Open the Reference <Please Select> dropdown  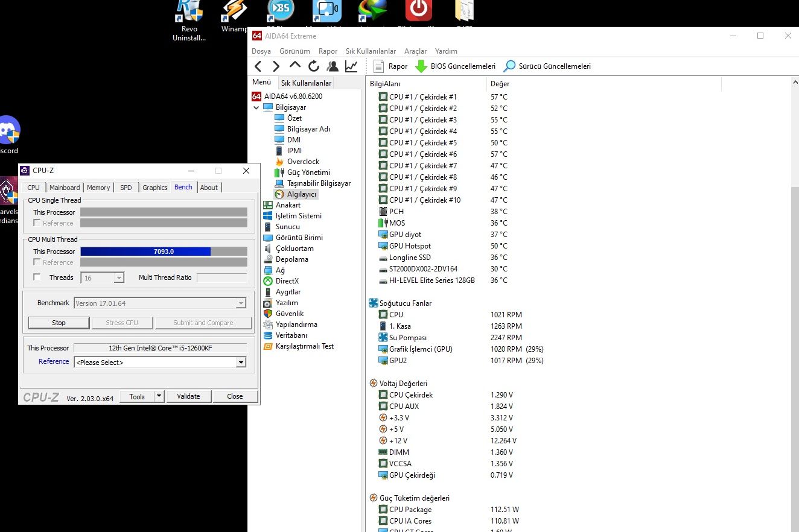pyautogui.click(x=160, y=362)
